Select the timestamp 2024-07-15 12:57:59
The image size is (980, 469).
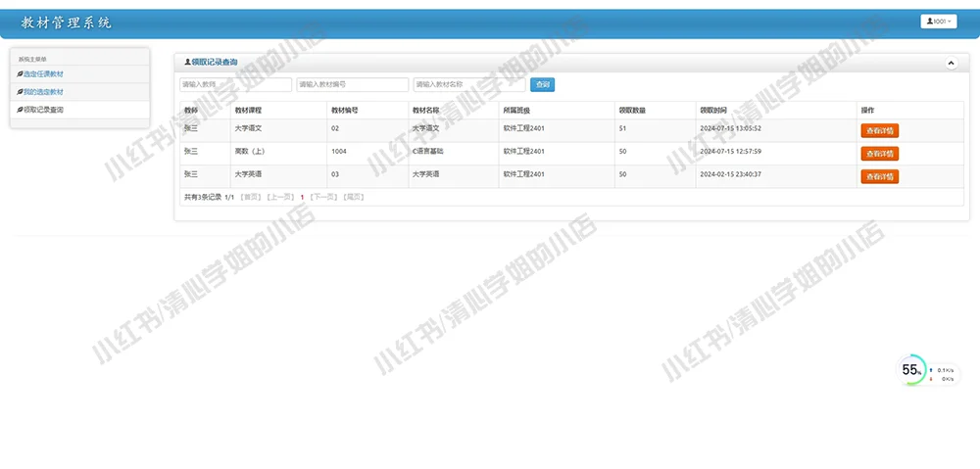click(731, 151)
